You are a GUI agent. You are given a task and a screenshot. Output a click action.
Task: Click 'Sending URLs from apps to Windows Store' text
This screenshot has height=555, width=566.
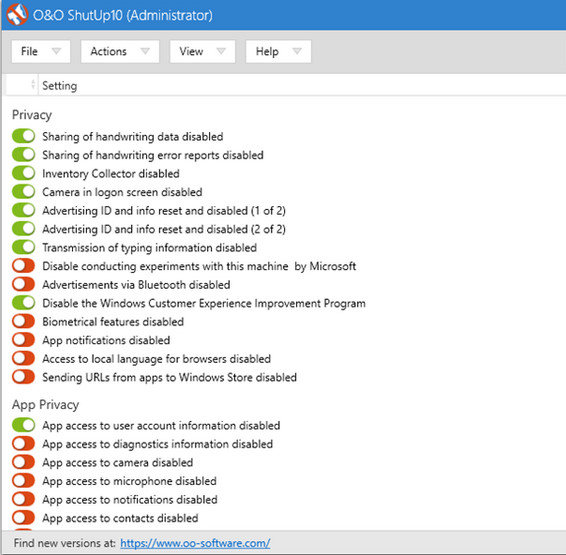(x=170, y=377)
